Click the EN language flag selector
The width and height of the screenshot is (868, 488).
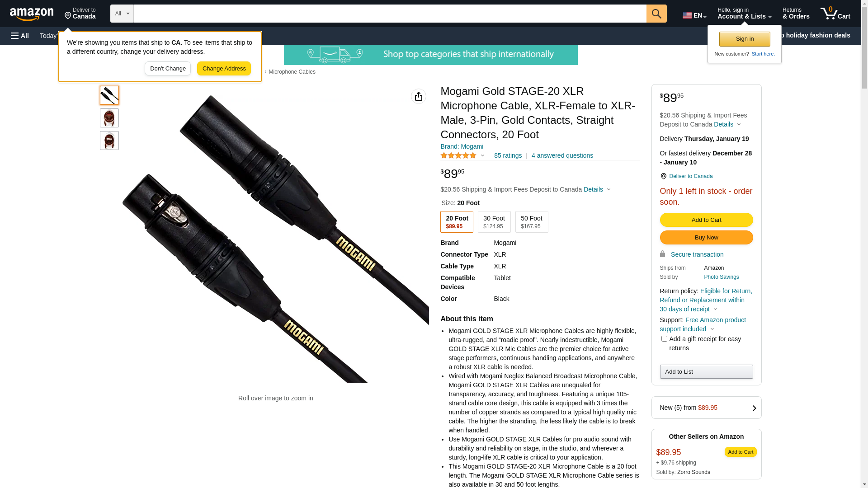(x=694, y=15)
